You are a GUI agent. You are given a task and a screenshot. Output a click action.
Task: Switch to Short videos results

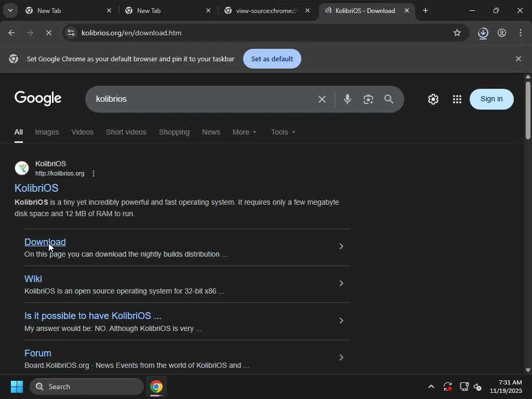pyautogui.click(x=126, y=132)
